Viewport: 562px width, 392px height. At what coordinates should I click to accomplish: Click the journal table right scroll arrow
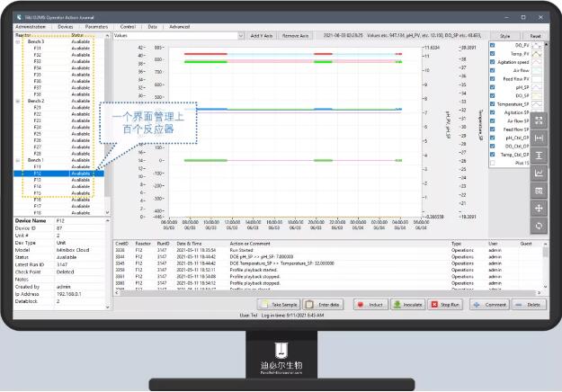tap(539, 293)
